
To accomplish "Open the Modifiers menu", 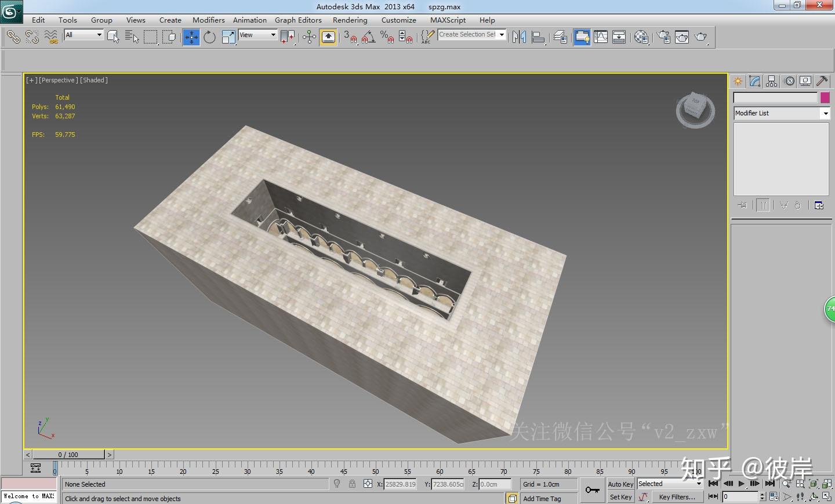I will tap(208, 20).
